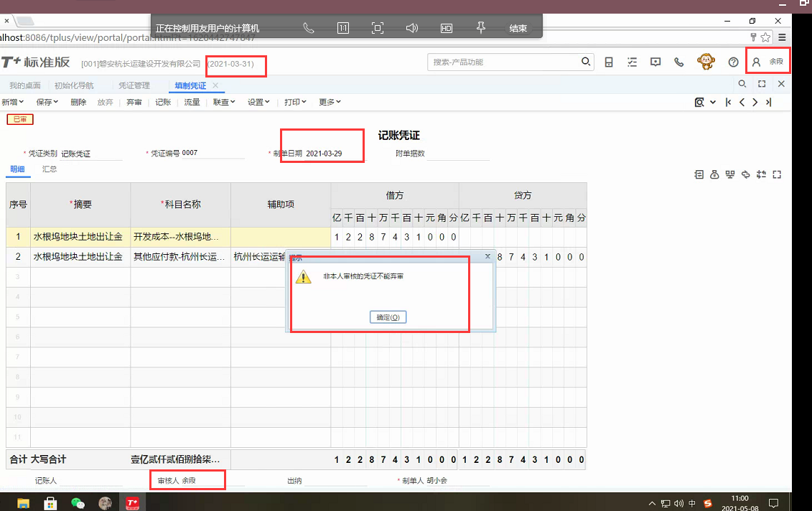Viewport: 812px width, 511px height.
Task: Switch to 我的桌面 tab
Action: [x=25, y=85]
